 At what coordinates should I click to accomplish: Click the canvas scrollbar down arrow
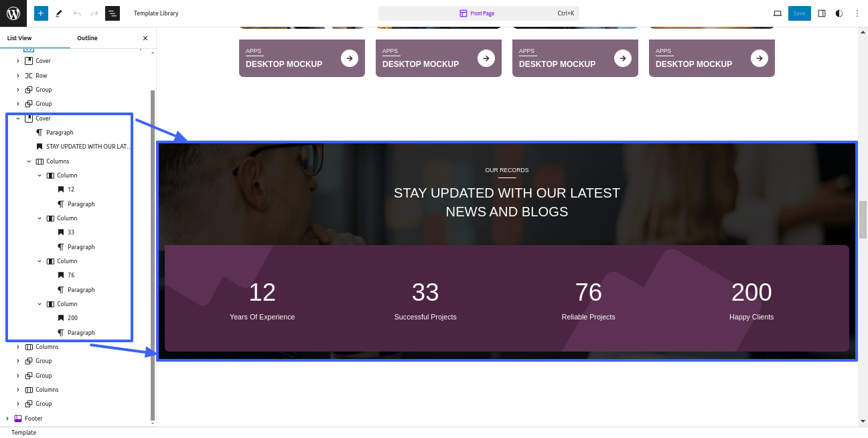pos(863,422)
